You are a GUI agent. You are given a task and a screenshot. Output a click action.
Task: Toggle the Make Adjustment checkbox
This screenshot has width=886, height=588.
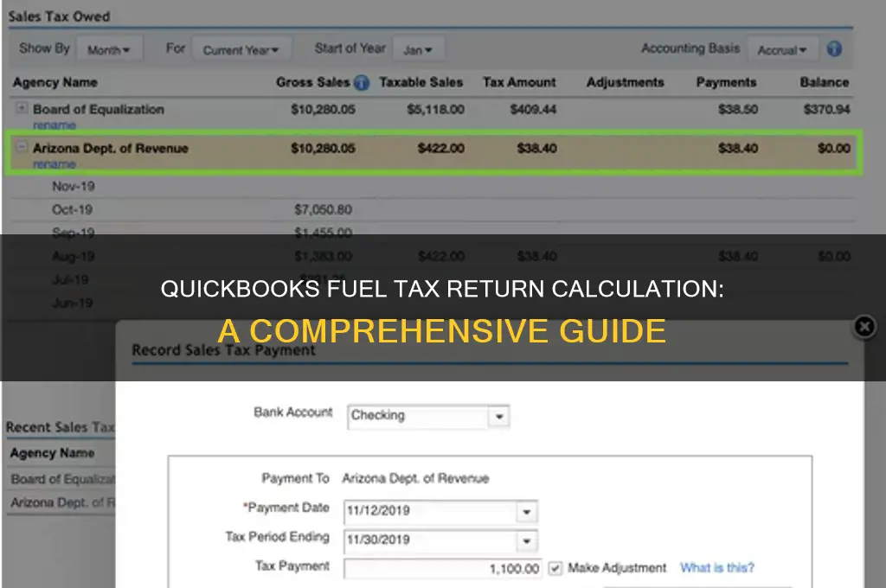point(555,567)
